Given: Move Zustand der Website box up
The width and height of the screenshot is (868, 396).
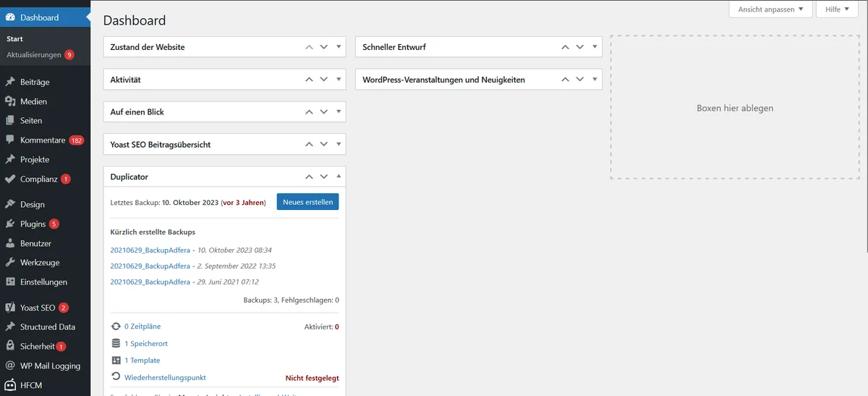Looking at the screenshot, I should pyautogui.click(x=309, y=47).
